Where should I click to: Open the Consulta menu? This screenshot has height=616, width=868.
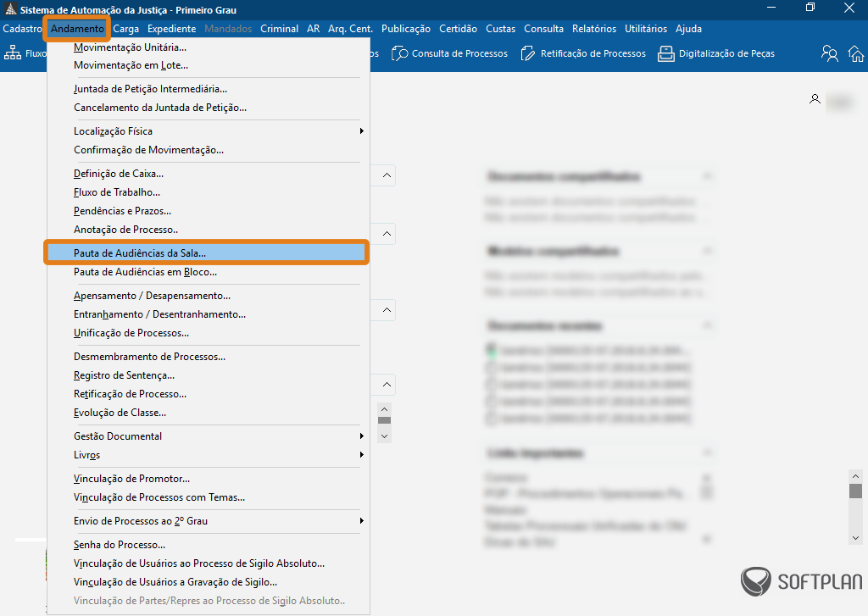coord(543,29)
